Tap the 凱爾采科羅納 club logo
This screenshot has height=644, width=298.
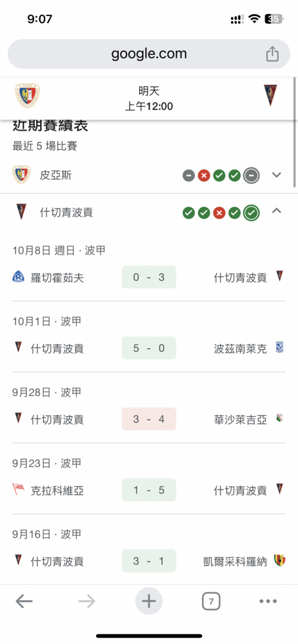(x=280, y=561)
